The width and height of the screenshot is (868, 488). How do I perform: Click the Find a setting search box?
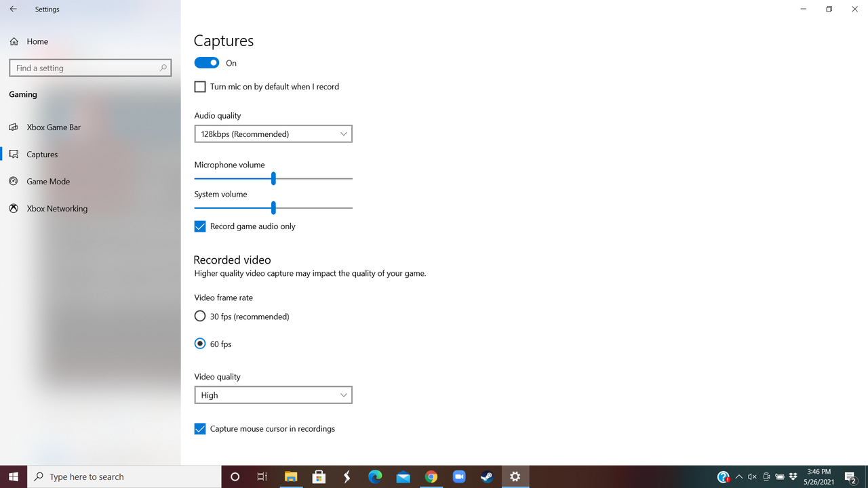click(x=90, y=68)
